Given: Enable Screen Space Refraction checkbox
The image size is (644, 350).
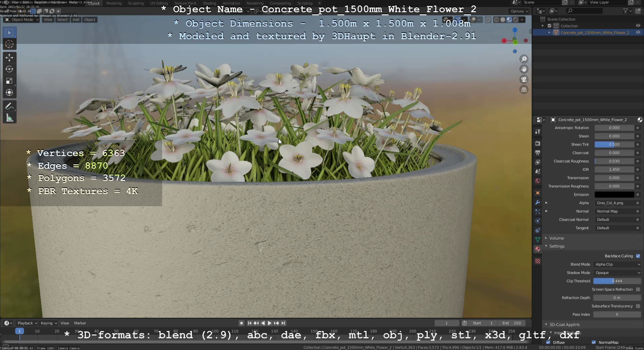Looking at the screenshot, I should point(638,289).
